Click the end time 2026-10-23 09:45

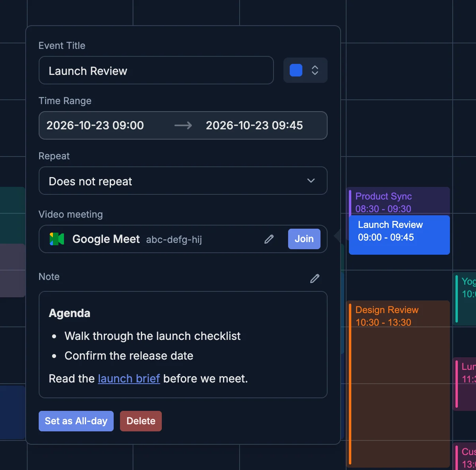click(x=254, y=125)
